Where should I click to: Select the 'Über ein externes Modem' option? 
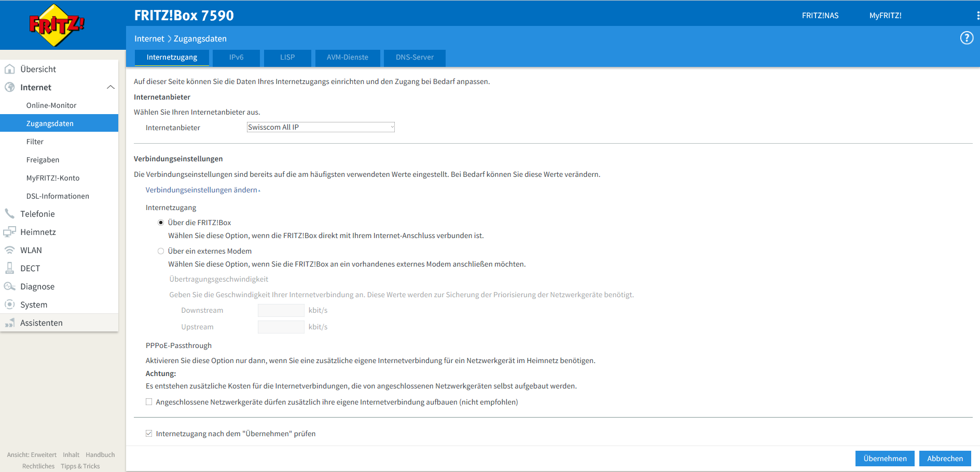click(x=161, y=251)
